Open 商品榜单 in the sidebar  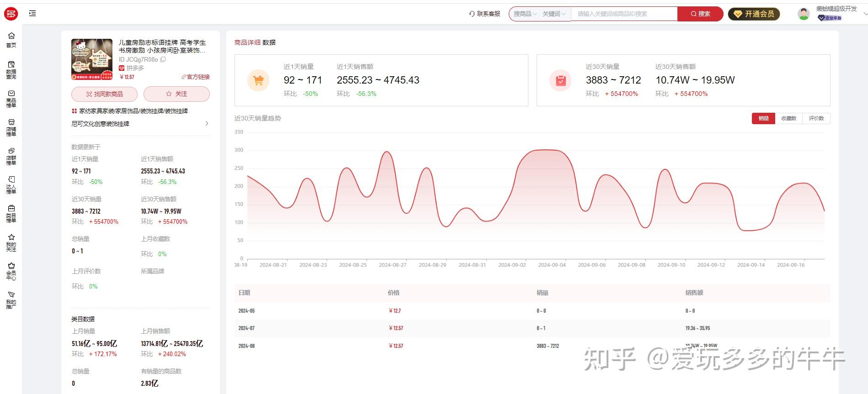coord(11,99)
